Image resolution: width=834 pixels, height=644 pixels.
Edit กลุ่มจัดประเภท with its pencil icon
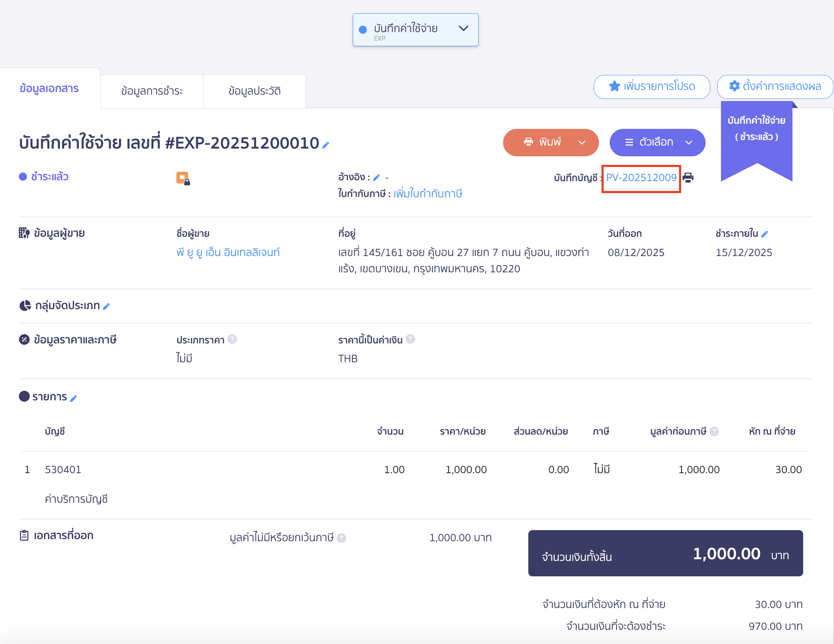point(107,306)
